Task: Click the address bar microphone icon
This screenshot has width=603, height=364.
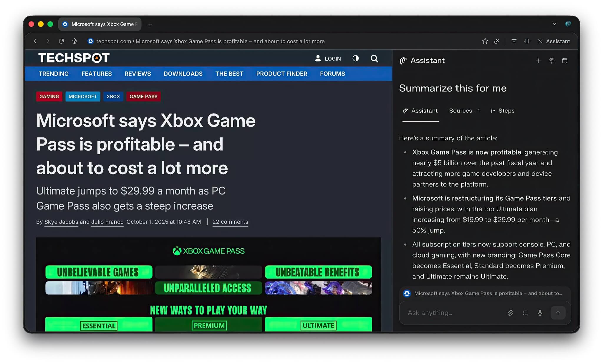Action: point(74,41)
